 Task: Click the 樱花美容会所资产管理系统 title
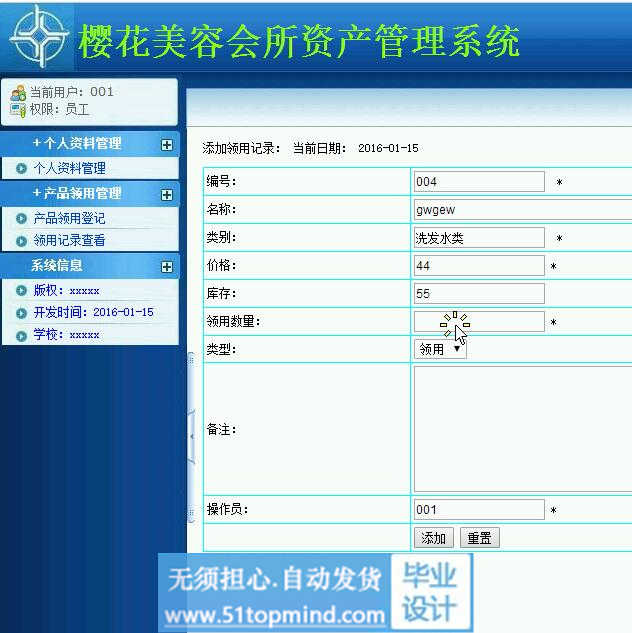pyautogui.click(x=299, y=42)
